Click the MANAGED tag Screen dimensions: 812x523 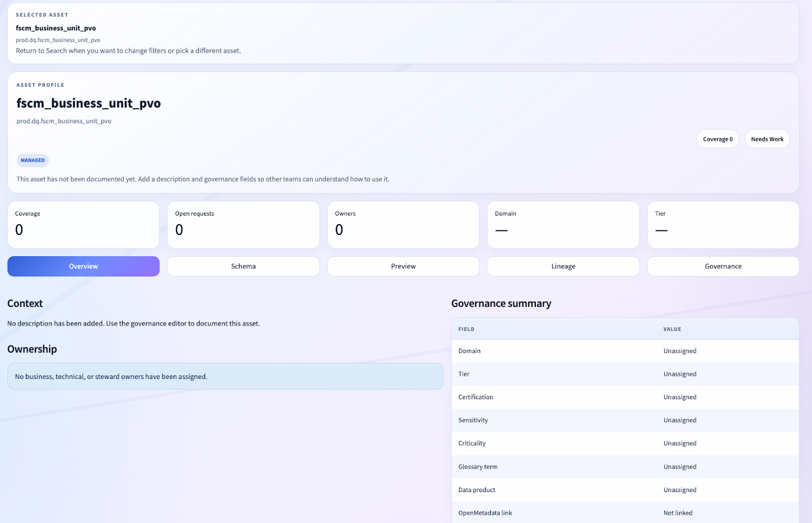[33, 160]
